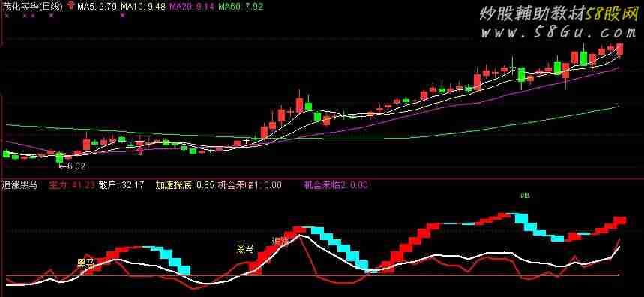Select the purple MA20 moving average label
The image size is (644, 297).
(192, 6)
